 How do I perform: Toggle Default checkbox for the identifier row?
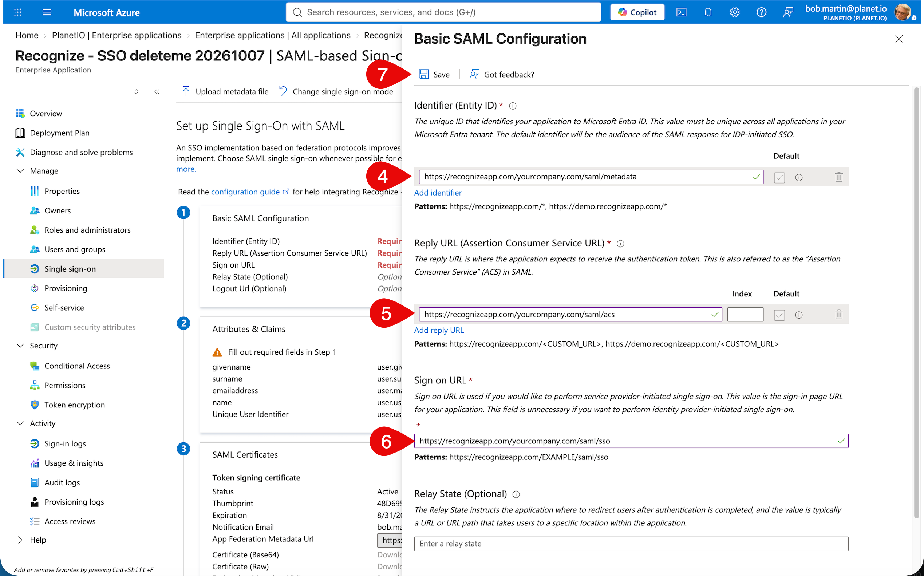(x=779, y=177)
